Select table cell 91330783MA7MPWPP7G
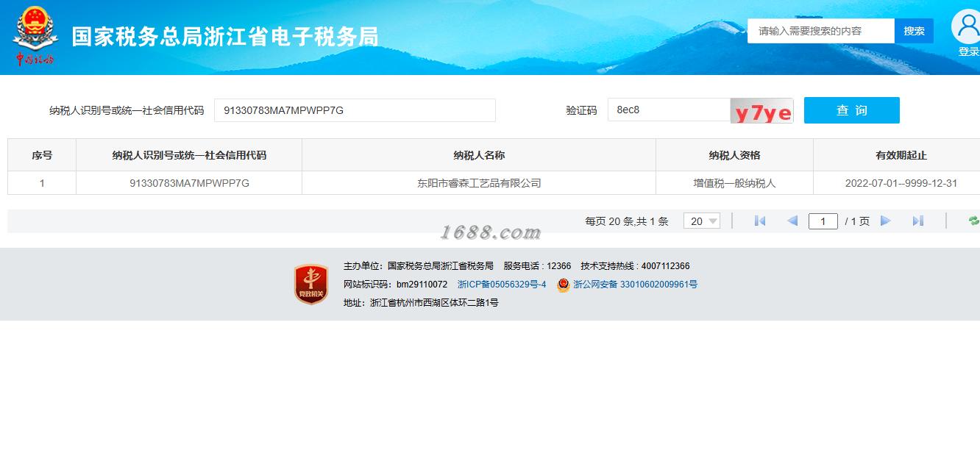 click(x=189, y=183)
